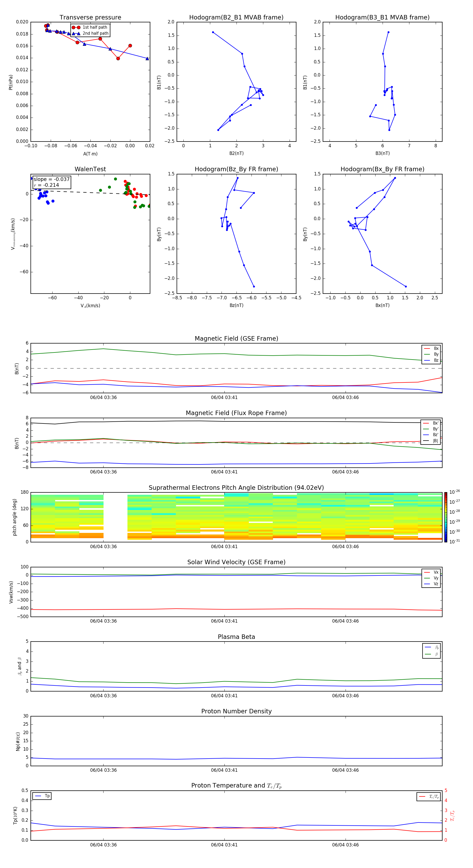Click the 'Np(#/cc)' y-axis label
The height and width of the screenshot is (868, 473).
pos(18,741)
